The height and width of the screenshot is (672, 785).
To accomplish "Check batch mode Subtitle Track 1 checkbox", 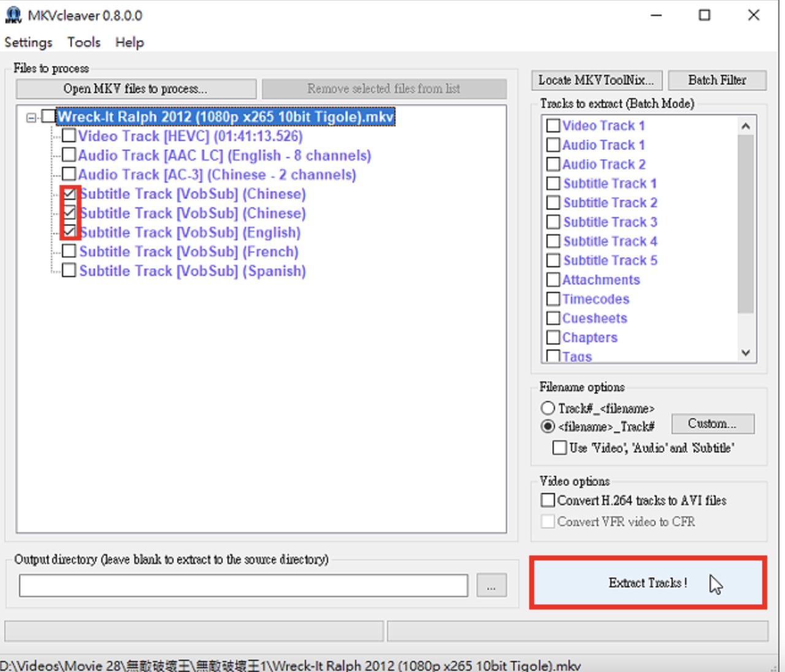I will pyautogui.click(x=553, y=183).
